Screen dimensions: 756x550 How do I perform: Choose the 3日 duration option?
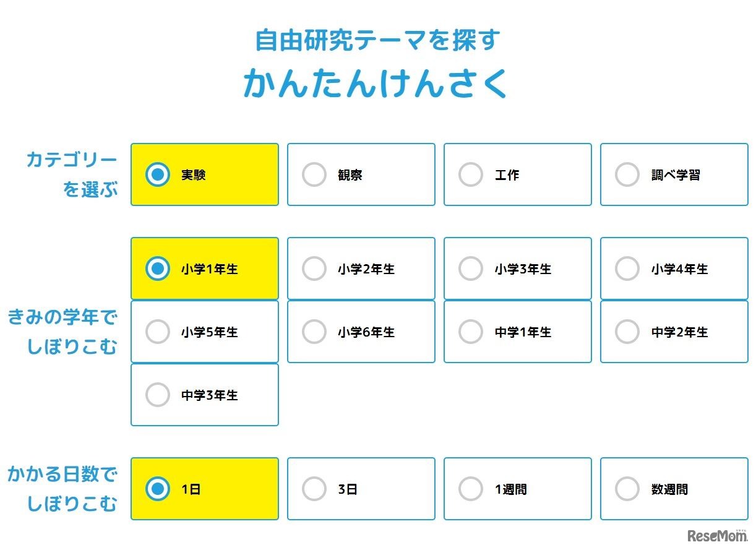tap(314, 489)
